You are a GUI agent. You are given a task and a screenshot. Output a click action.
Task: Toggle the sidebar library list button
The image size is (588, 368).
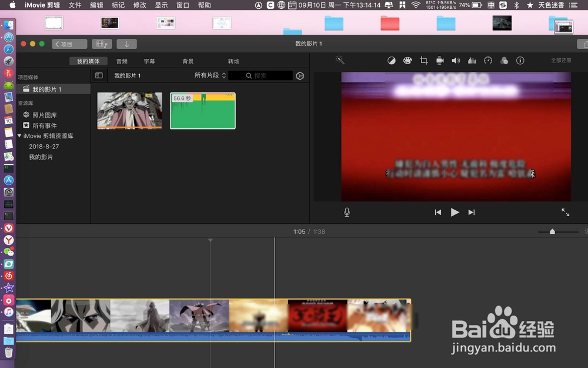tap(99, 75)
